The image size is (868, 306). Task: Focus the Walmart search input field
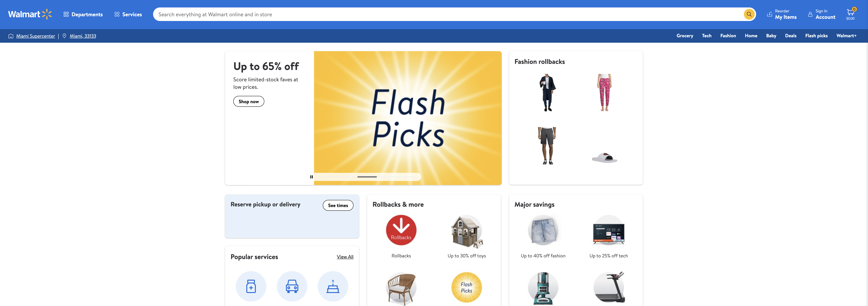[448, 14]
